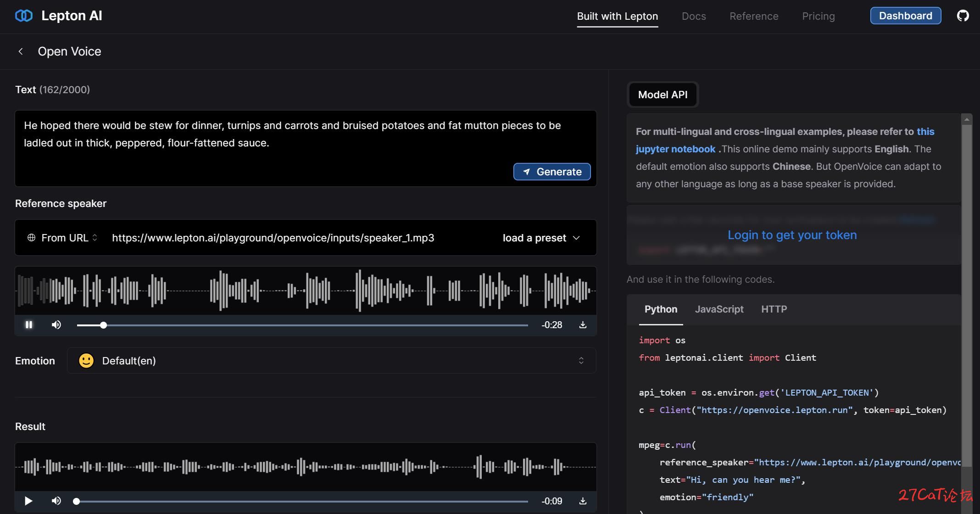Open the GitHub repository icon
The width and height of the screenshot is (980, 514).
[963, 16]
